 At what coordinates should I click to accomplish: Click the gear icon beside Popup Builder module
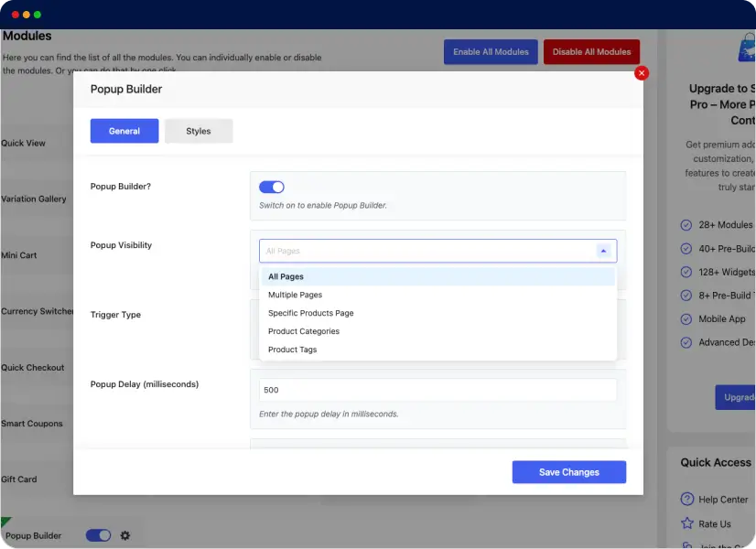click(125, 535)
